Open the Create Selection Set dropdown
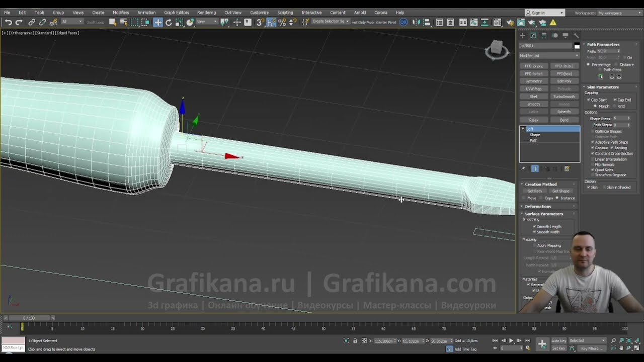644x362 pixels. [331, 22]
